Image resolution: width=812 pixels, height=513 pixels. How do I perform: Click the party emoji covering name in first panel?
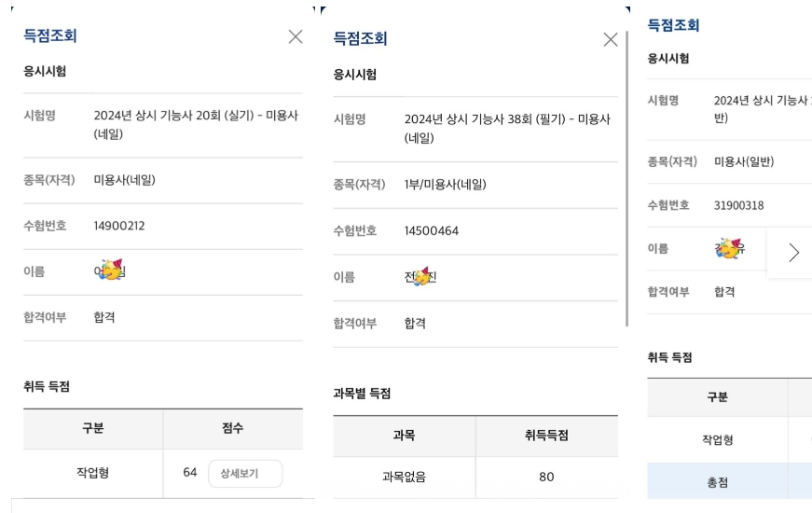(111, 270)
